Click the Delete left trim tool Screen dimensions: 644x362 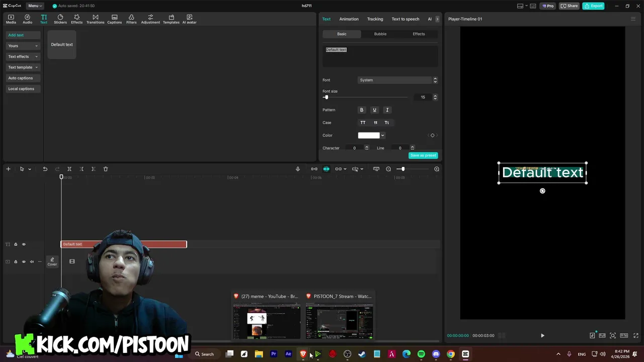[82, 169]
